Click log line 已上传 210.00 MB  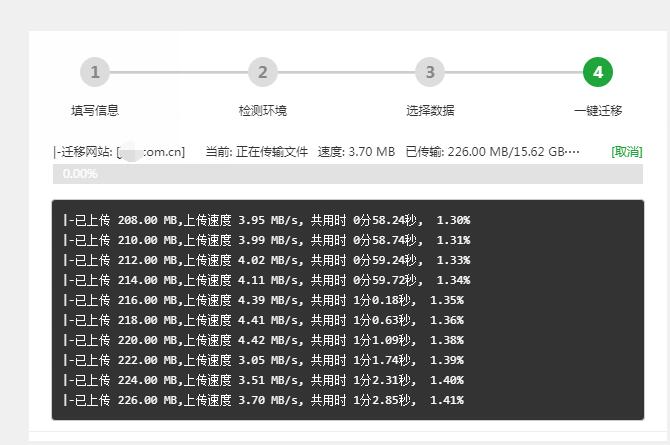point(267,240)
